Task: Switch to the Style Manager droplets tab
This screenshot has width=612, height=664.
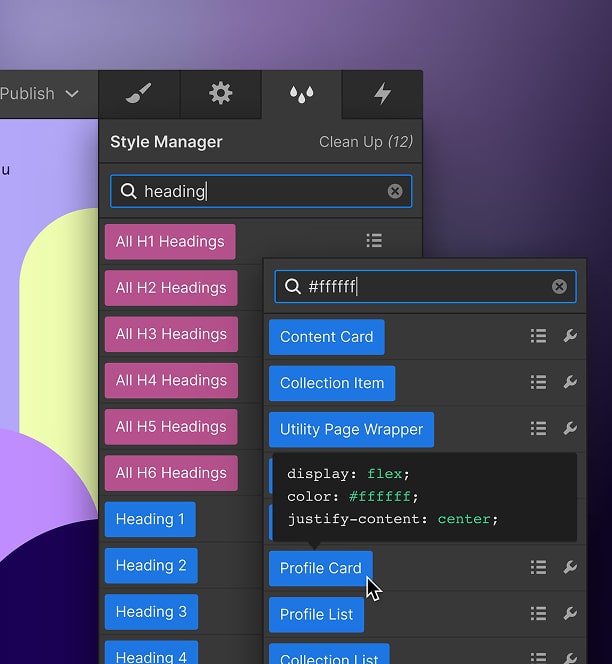Action: (x=302, y=94)
